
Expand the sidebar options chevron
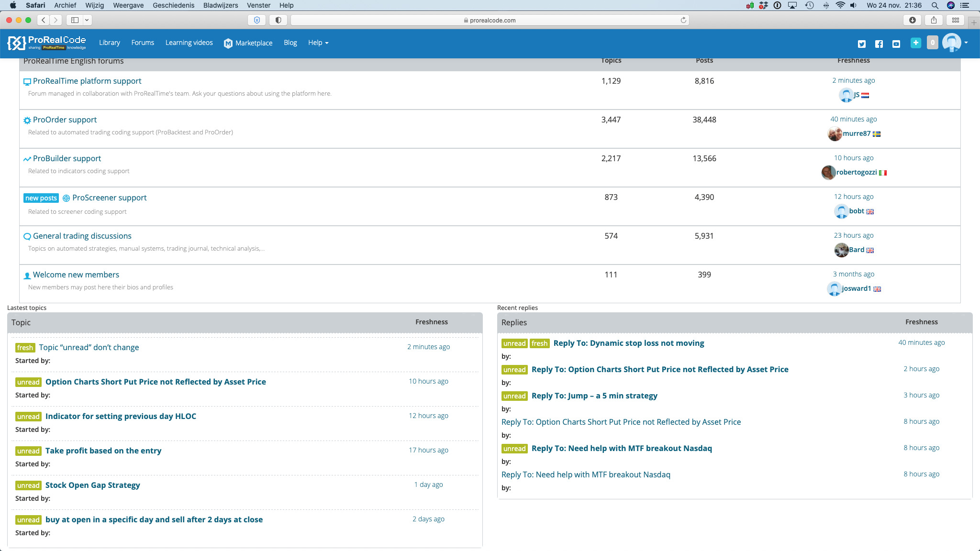(87, 20)
